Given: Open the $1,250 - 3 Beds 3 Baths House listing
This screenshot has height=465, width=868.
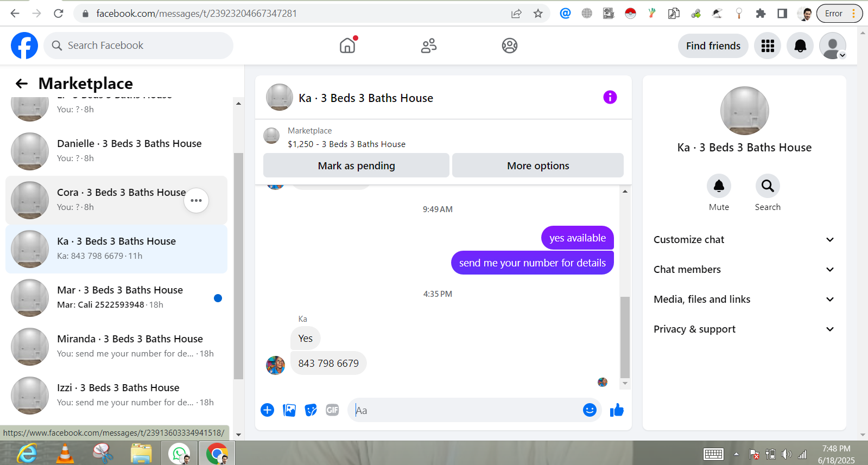Looking at the screenshot, I should pyautogui.click(x=346, y=144).
